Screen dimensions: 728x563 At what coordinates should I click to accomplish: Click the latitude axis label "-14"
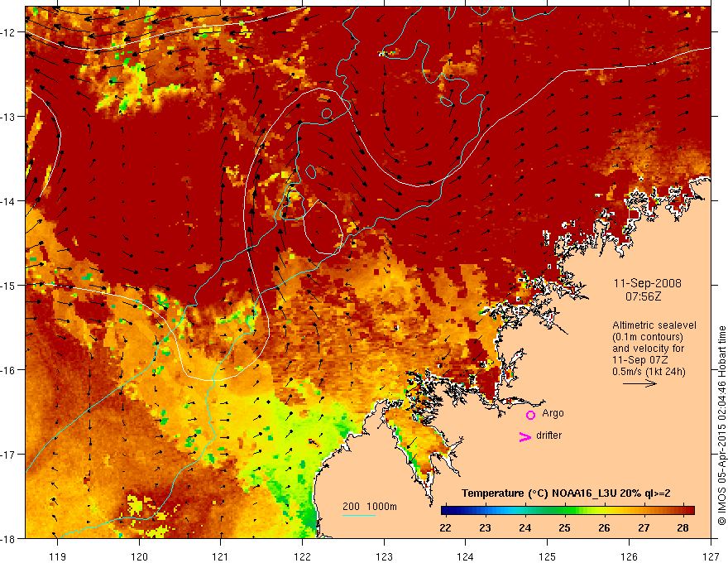(9, 201)
